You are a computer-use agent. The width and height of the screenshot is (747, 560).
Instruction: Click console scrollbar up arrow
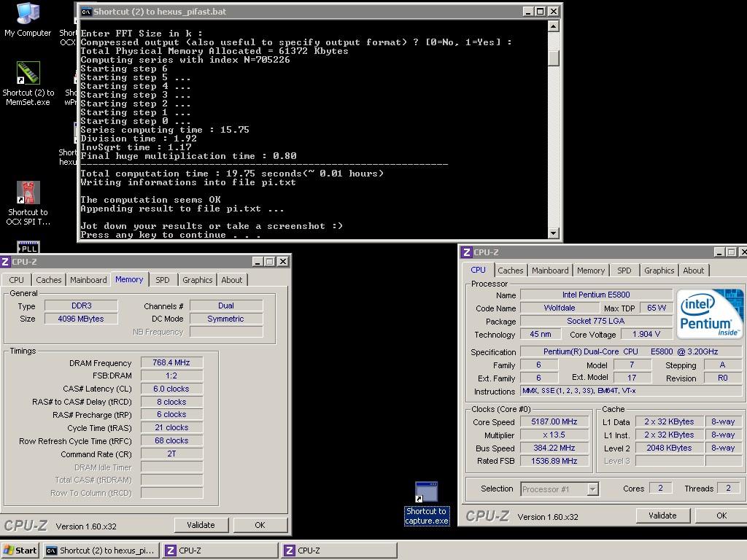coord(553,26)
